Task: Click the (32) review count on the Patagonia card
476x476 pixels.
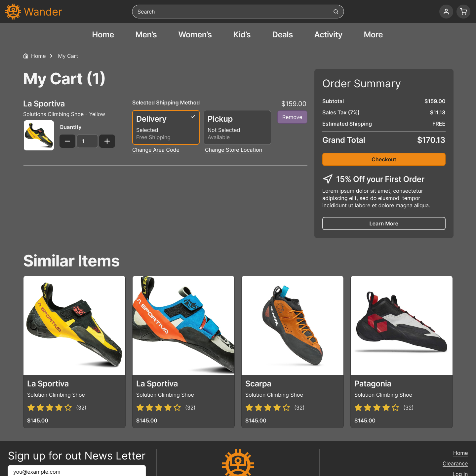Action: [x=409, y=408]
